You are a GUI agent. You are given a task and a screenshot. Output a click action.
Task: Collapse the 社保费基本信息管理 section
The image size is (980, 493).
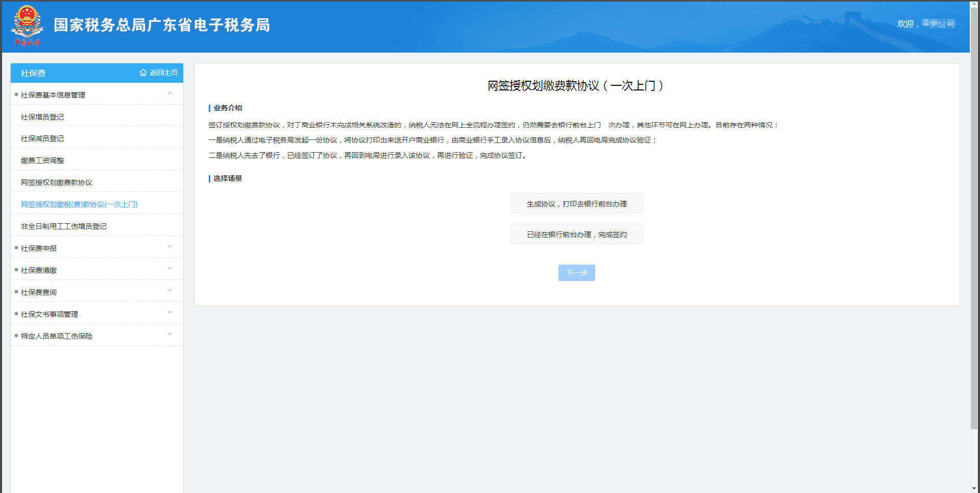[170, 94]
